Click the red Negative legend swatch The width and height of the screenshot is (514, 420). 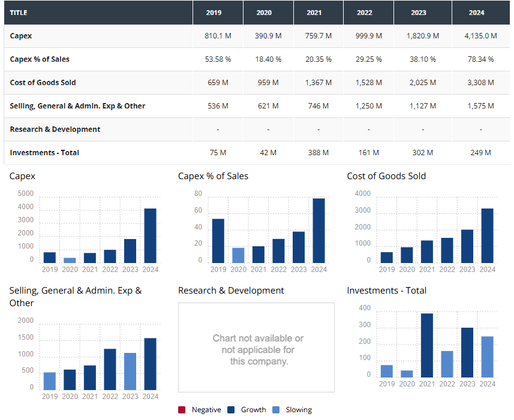tap(182, 410)
